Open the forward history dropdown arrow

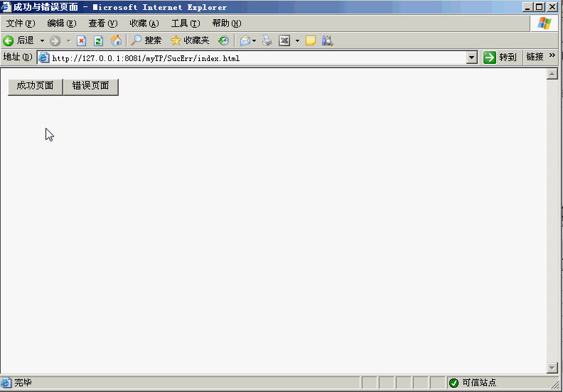[x=68, y=41]
